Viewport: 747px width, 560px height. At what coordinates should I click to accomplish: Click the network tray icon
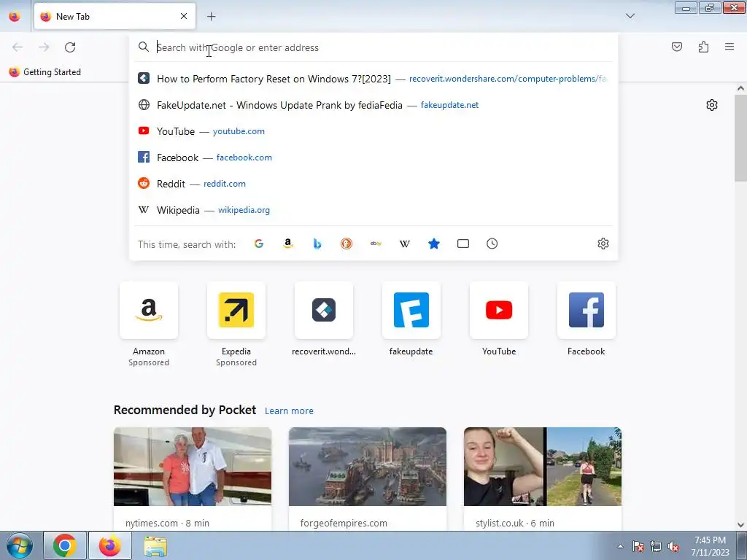click(656, 546)
